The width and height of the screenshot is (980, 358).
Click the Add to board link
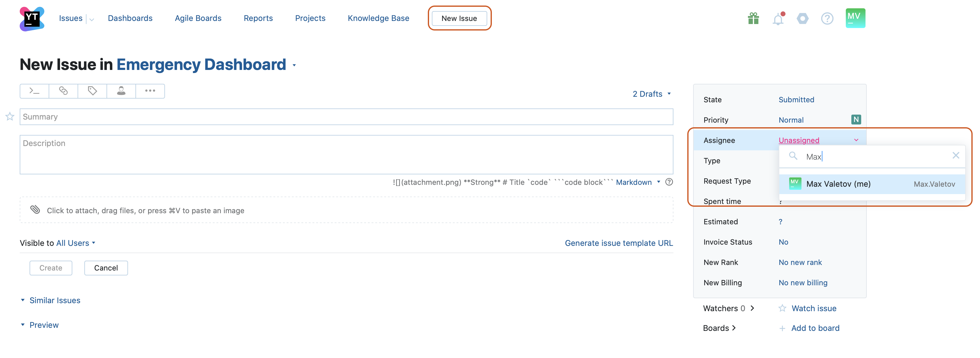[x=815, y=328]
